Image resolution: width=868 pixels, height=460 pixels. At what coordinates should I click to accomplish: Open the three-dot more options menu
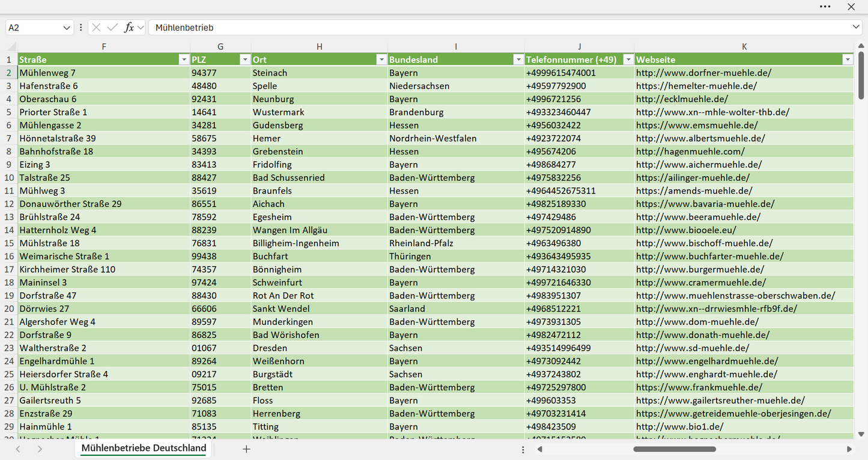(825, 7)
